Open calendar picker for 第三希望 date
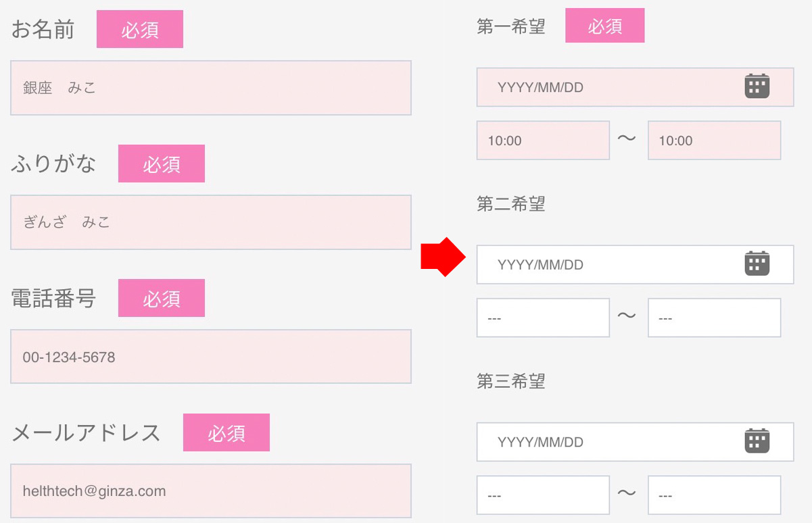This screenshot has width=812, height=523. click(x=757, y=442)
